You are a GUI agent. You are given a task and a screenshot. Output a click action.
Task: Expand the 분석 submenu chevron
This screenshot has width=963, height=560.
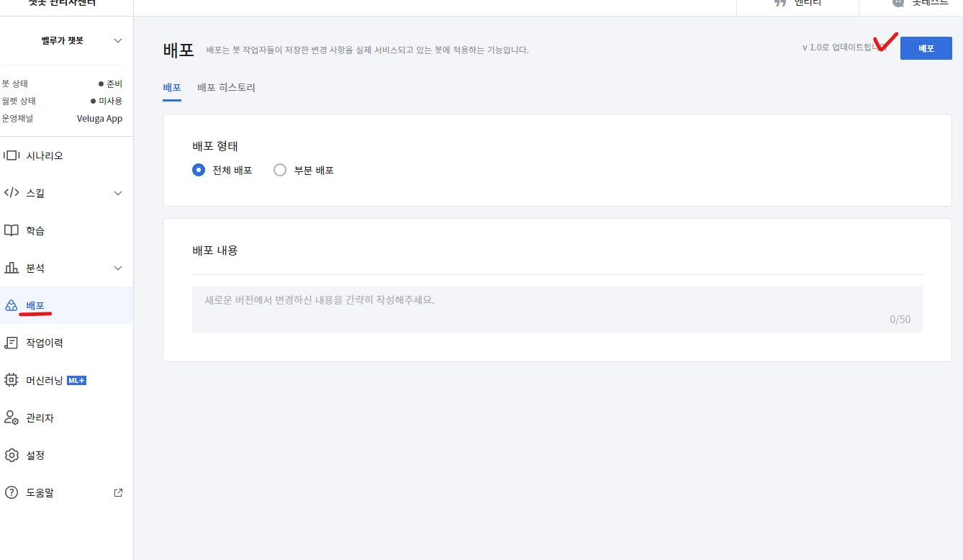[118, 268]
